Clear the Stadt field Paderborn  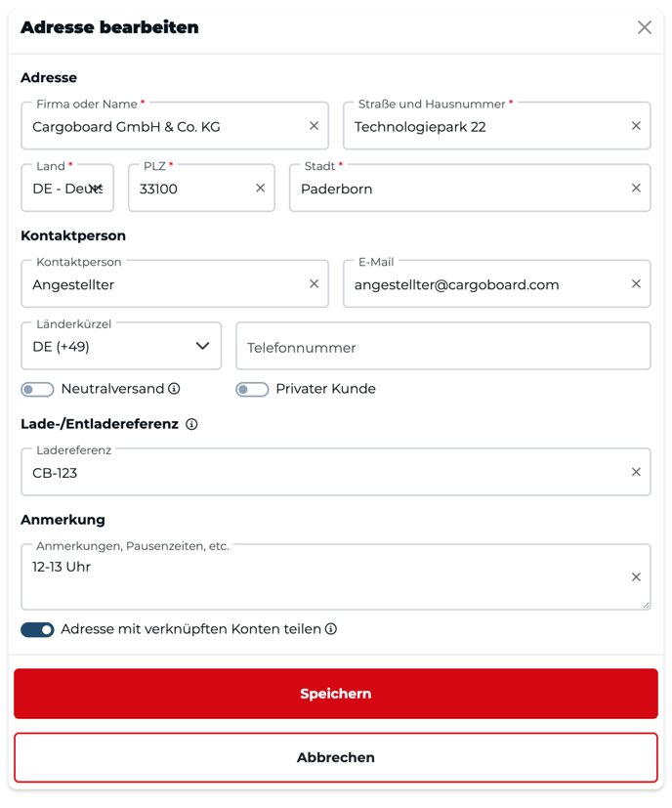[636, 189]
